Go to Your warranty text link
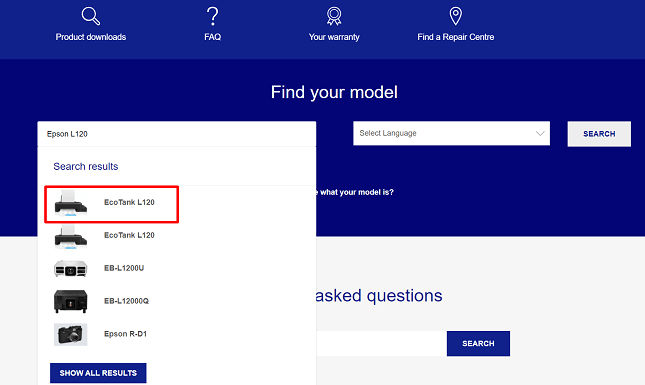This screenshot has height=385, width=645. (334, 37)
